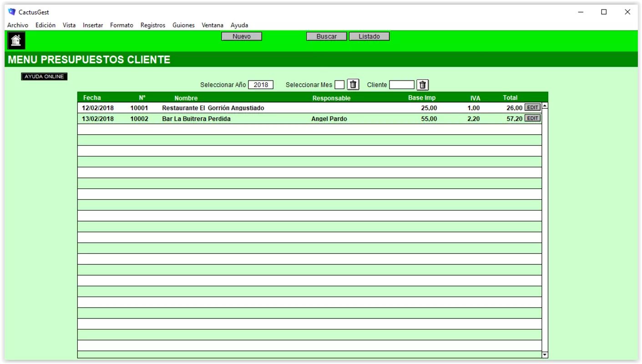Image resolution: width=642 pixels, height=364 pixels.
Task: Click IVA value 2,20
Action: (474, 119)
